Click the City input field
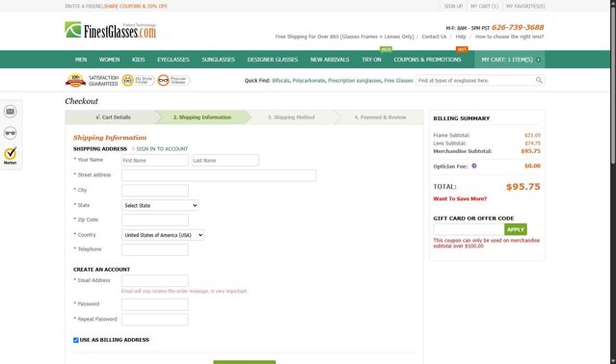This screenshot has width=616, height=364. [x=155, y=191]
